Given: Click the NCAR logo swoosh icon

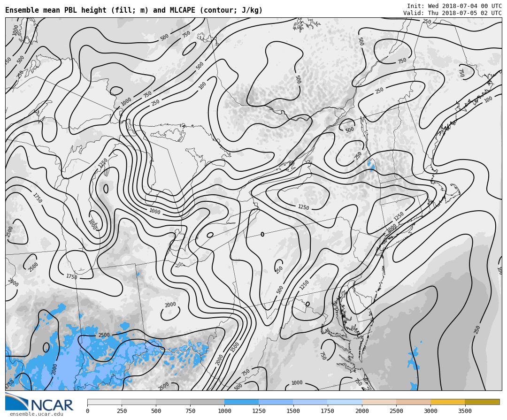Looking at the screenshot, I should (x=17, y=401).
